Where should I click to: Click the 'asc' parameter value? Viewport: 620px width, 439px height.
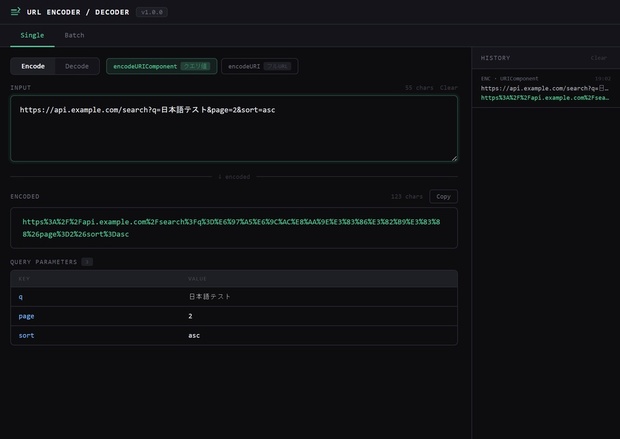pyautogui.click(x=194, y=335)
